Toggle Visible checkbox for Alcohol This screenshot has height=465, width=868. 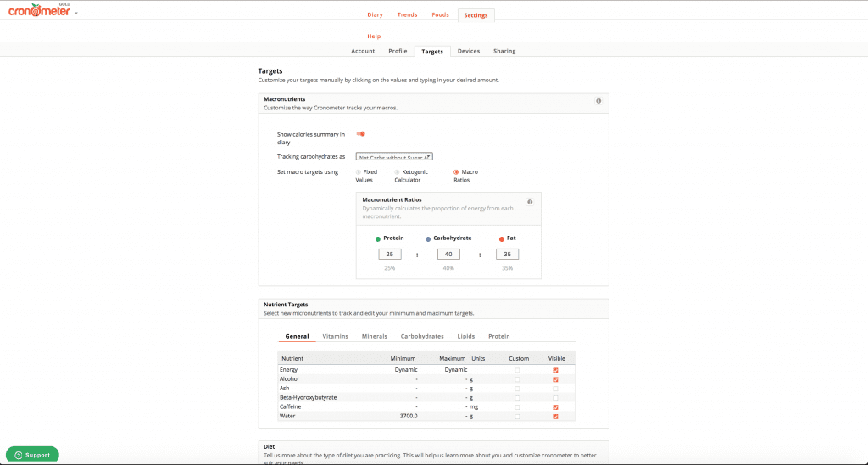[555, 379]
